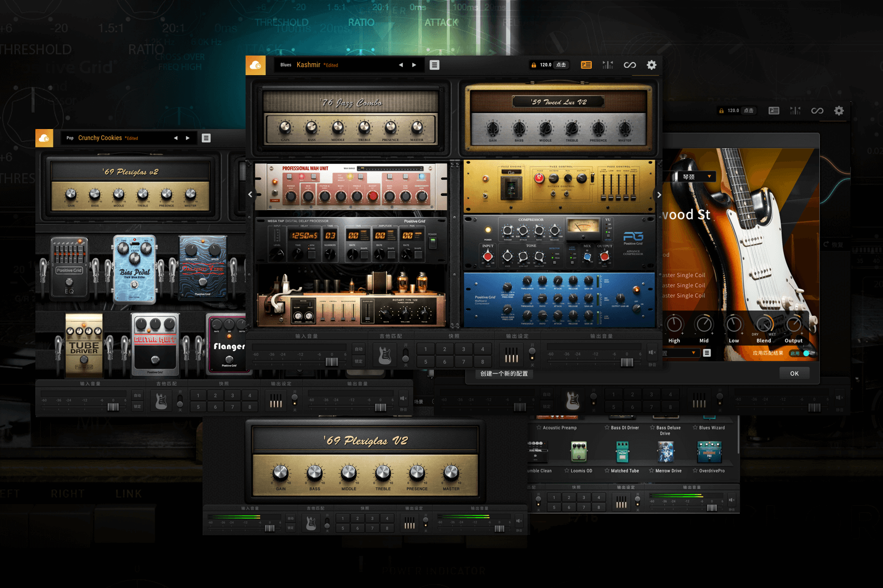Select the Guitar Muff pedal
The width and height of the screenshot is (883, 588).
click(x=155, y=345)
